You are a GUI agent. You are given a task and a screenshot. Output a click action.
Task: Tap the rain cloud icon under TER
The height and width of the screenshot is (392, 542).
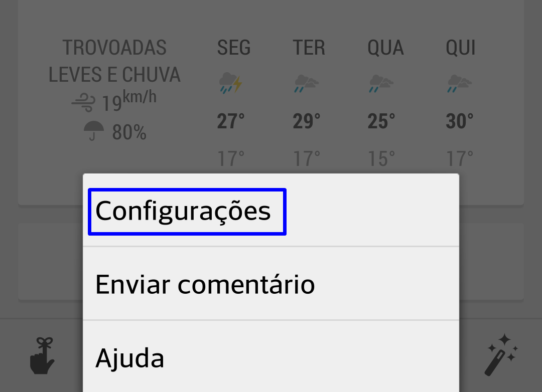click(x=306, y=84)
